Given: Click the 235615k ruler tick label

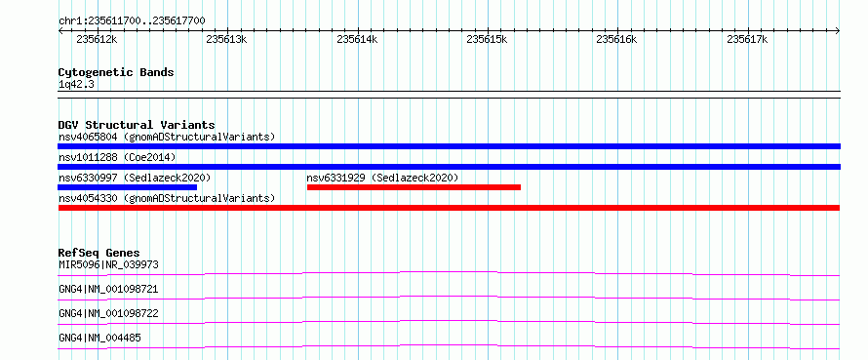Looking at the screenshot, I should [x=487, y=39].
